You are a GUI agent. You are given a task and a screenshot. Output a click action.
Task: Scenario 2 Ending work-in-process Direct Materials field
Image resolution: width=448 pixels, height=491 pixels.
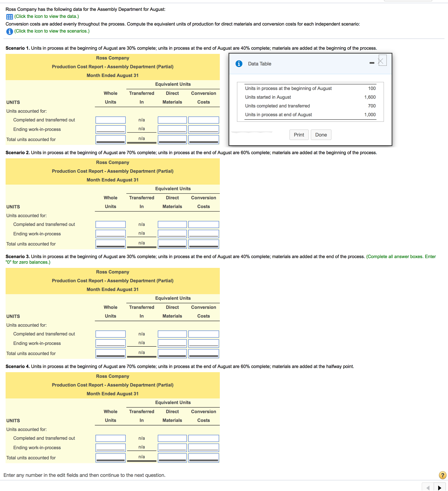[172, 234]
